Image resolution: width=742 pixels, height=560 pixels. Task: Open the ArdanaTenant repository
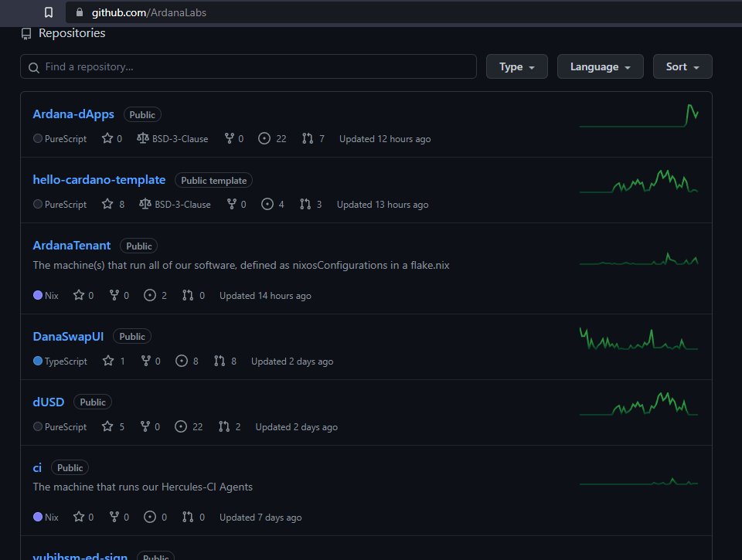pyautogui.click(x=71, y=246)
